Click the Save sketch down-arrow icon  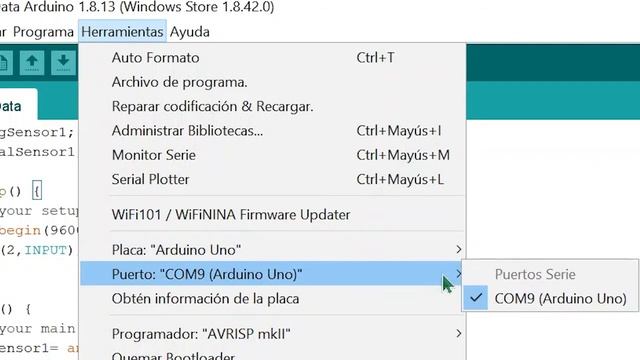pyautogui.click(x=63, y=62)
